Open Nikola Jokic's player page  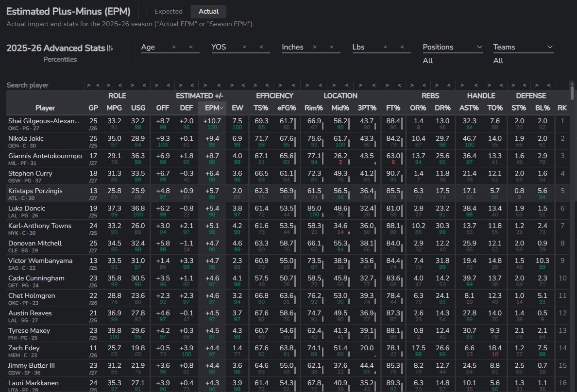26,138
